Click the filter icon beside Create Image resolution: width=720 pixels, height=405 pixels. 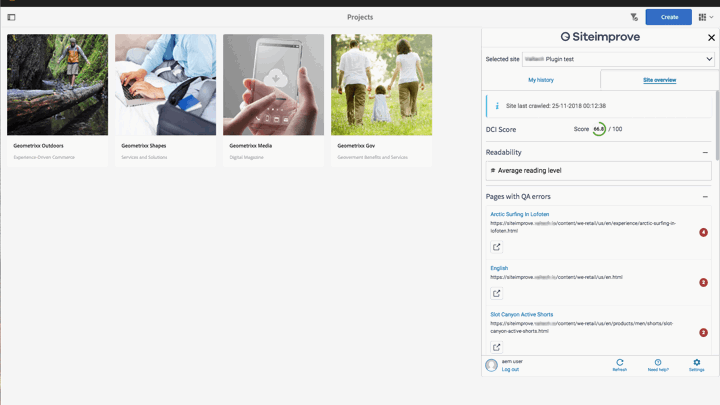pos(634,17)
